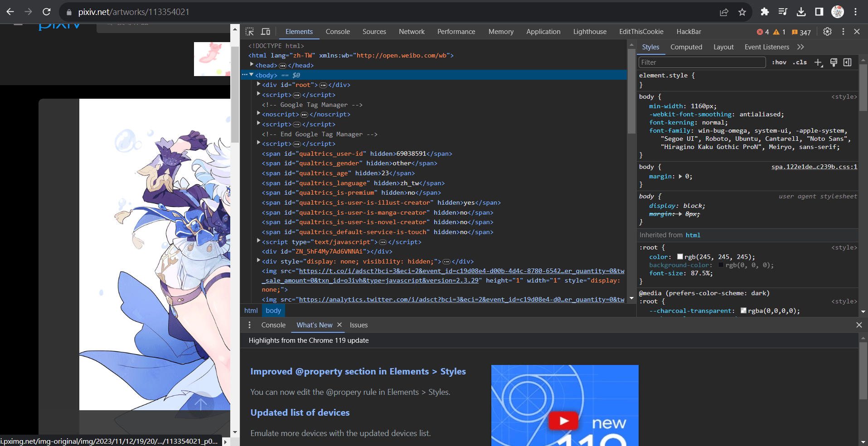Open the Event Listeners tab
Viewport: 868px width, 446px height.
(767, 47)
